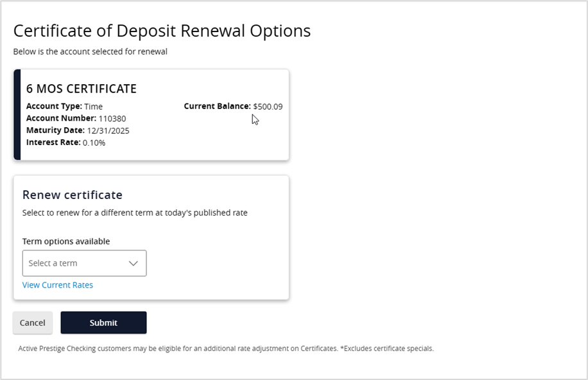Click the dark blue bar on account card
Image resolution: width=588 pixels, height=380 pixels.
coord(17,114)
